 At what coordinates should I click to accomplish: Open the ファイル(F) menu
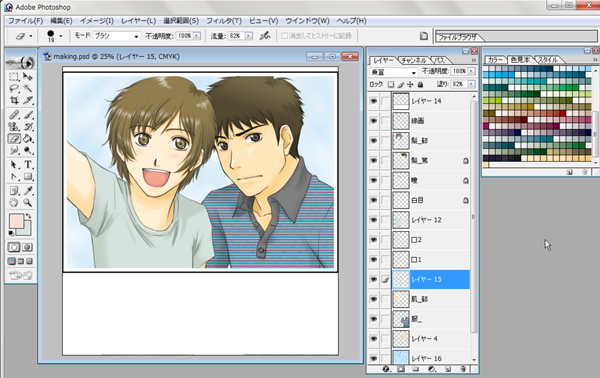coord(25,21)
